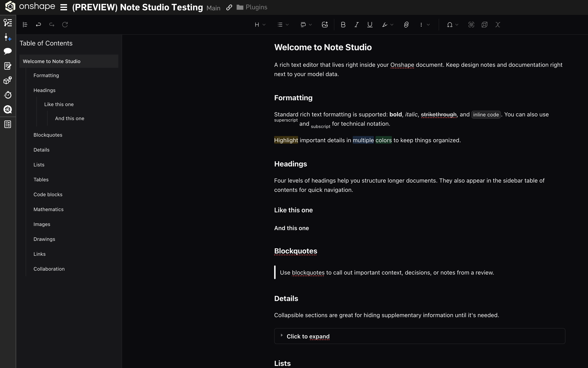The height and width of the screenshot is (368, 588).
Task: Open the highlighter color dropdown
Action: [388, 25]
